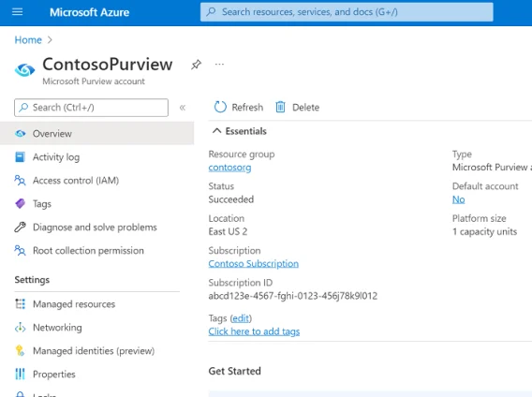The width and height of the screenshot is (532, 397).
Task: Click the purple Tags icon
Action: click(x=20, y=203)
